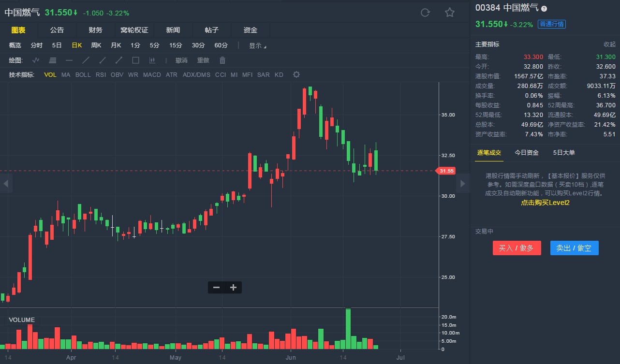The height and width of the screenshot is (364, 620).
Task: Select the 逐笔成交 tab
Action: pos(489,153)
